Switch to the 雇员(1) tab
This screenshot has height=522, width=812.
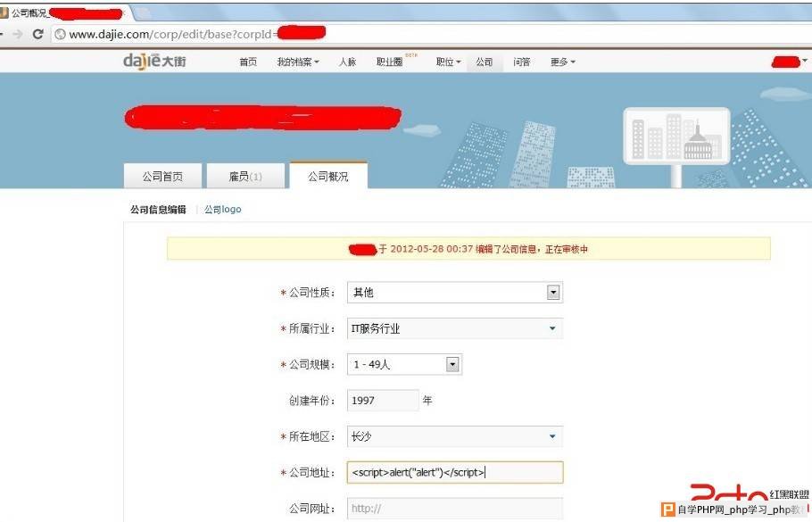point(245,176)
